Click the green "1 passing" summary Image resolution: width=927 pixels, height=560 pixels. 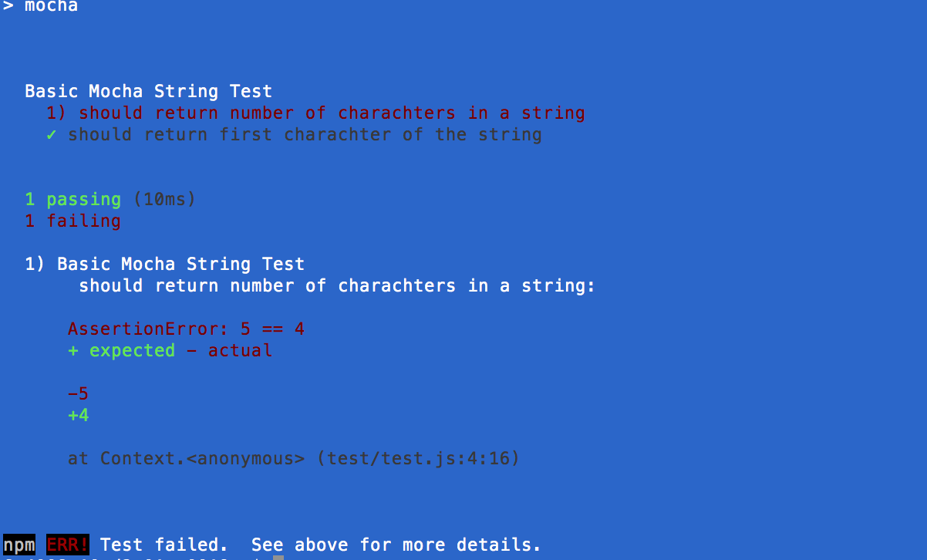pos(72,200)
